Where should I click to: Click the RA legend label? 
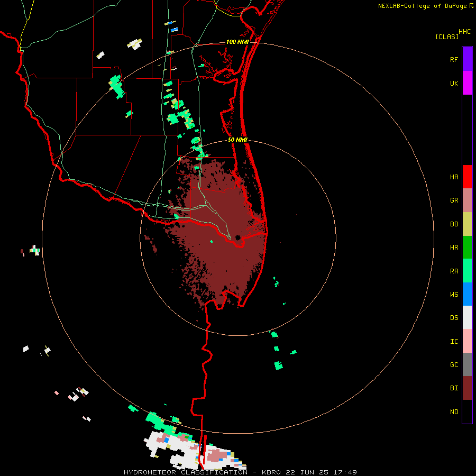pos(454,271)
